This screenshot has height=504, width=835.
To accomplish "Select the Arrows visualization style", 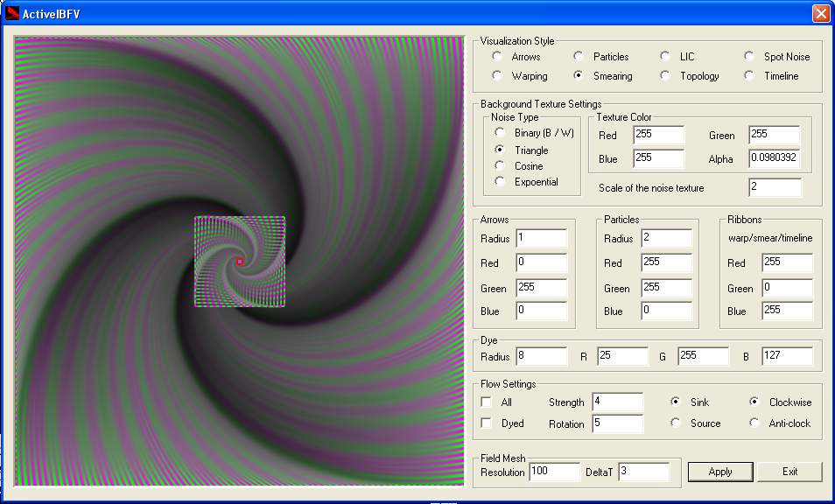I will pos(497,57).
